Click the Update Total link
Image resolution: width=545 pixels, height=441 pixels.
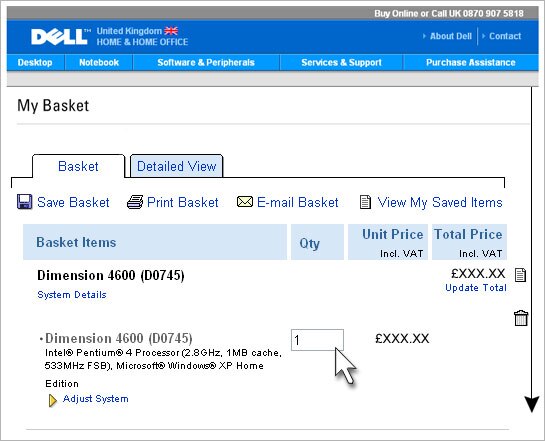(x=476, y=288)
